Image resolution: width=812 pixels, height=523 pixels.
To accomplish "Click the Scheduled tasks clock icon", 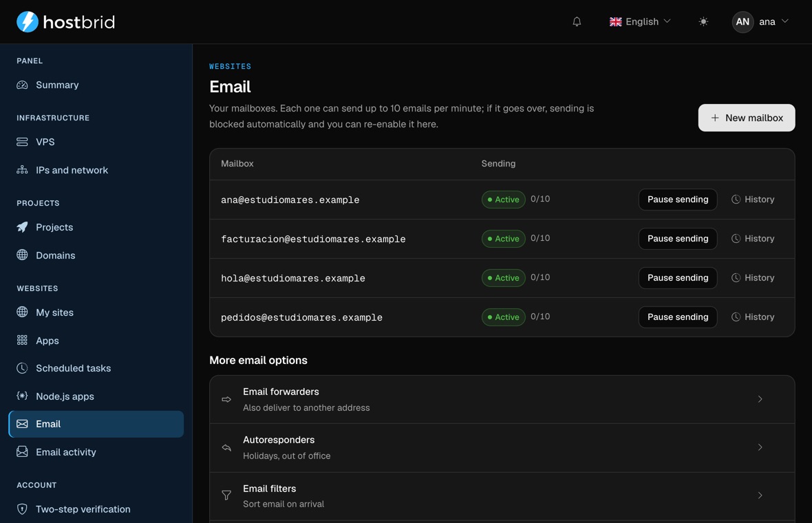I will (22, 368).
